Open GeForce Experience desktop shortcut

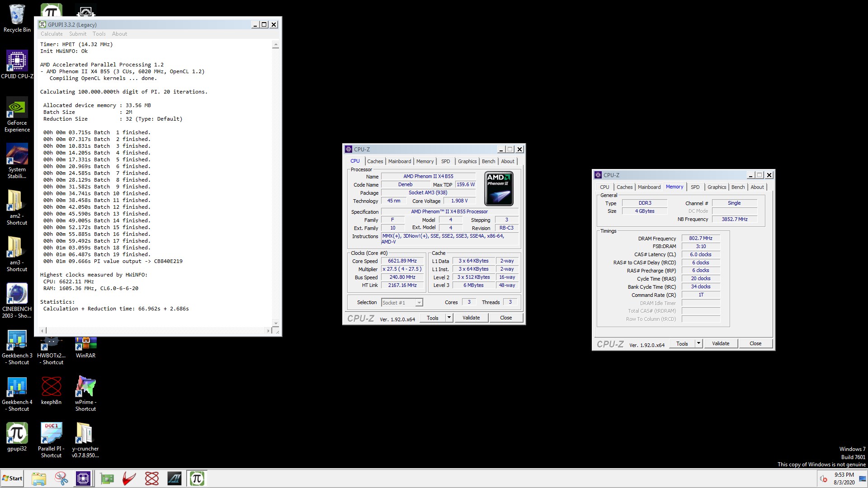[17, 115]
